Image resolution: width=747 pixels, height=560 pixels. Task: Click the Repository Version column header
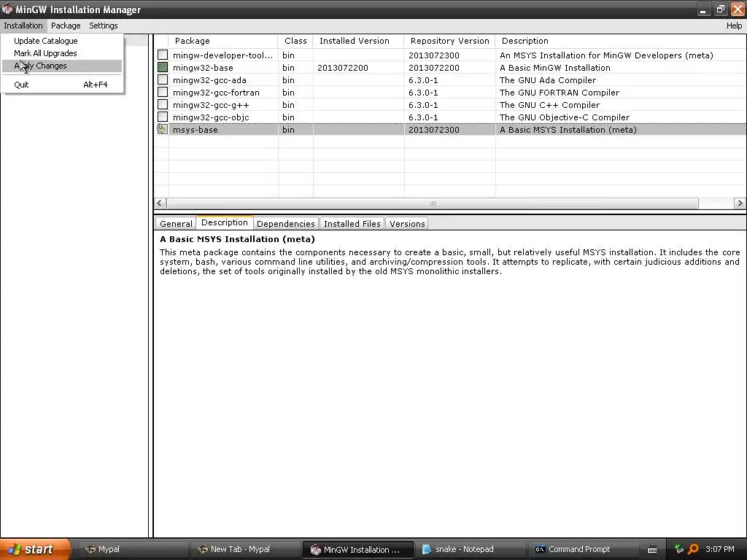coord(449,41)
